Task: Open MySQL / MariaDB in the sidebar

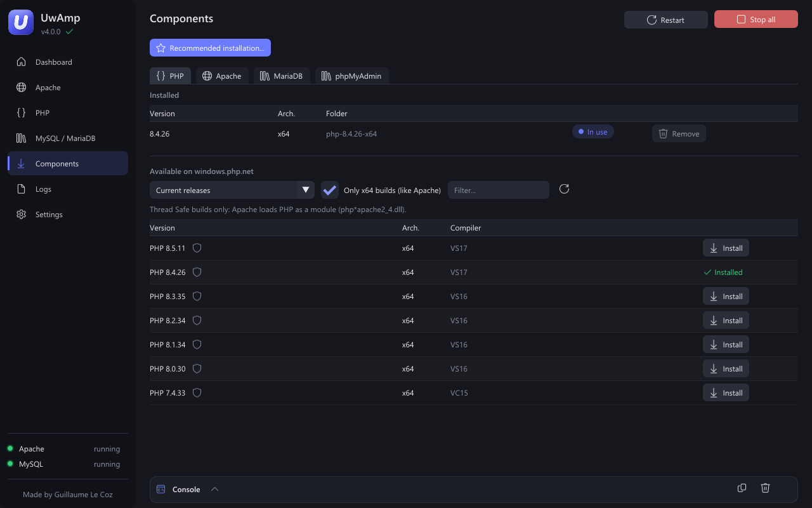Action: pos(68,138)
